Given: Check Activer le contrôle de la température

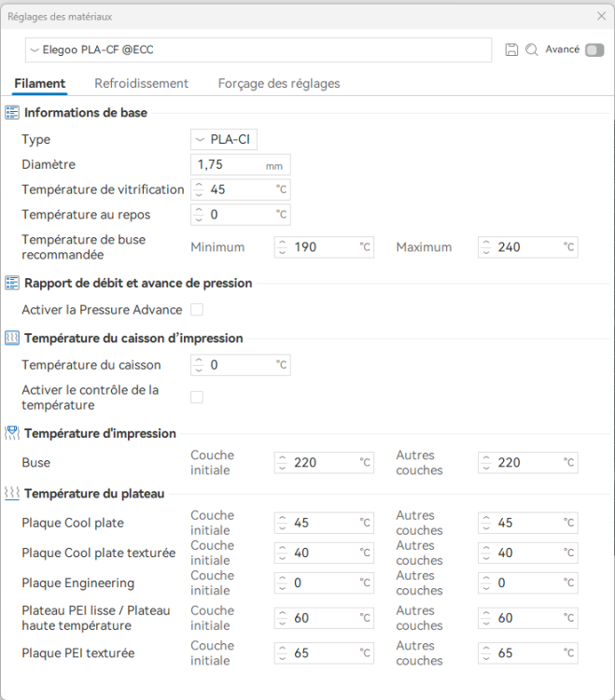Looking at the screenshot, I should (197, 397).
